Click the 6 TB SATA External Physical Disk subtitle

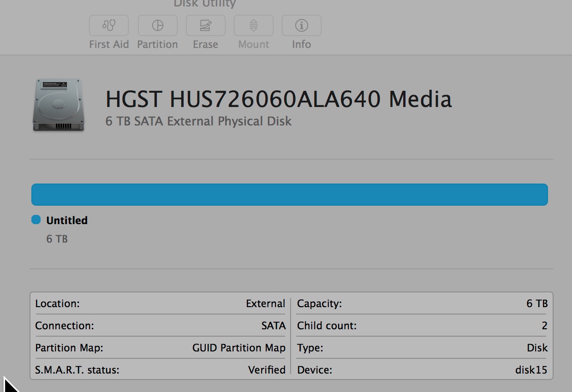pyautogui.click(x=199, y=122)
